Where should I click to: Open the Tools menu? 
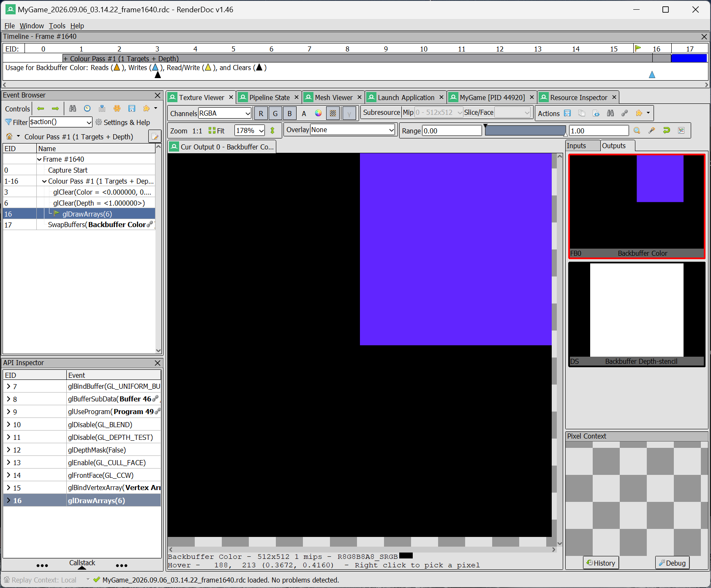tap(57, 26)
